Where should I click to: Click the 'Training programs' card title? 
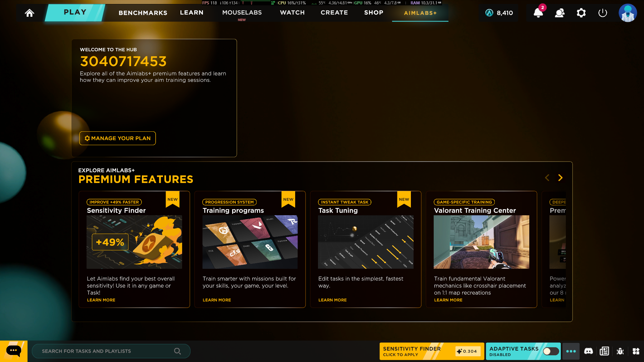click(233, 210)
